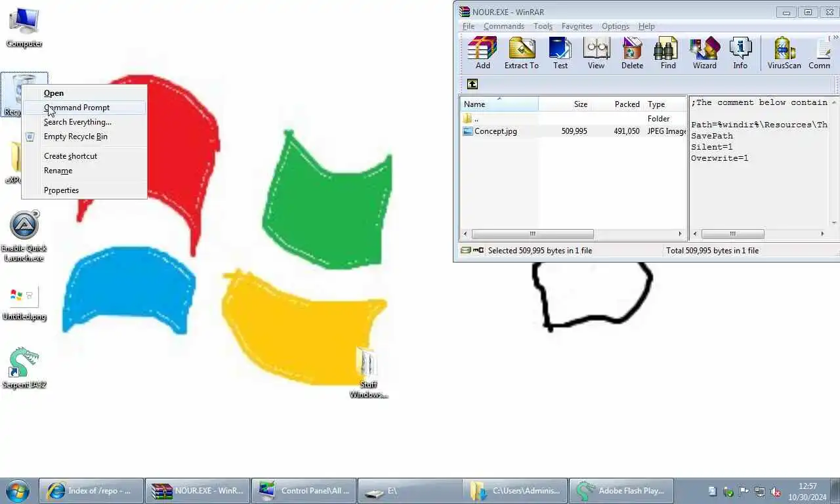Click the Action Center flag tray icon

coord(744,492)
